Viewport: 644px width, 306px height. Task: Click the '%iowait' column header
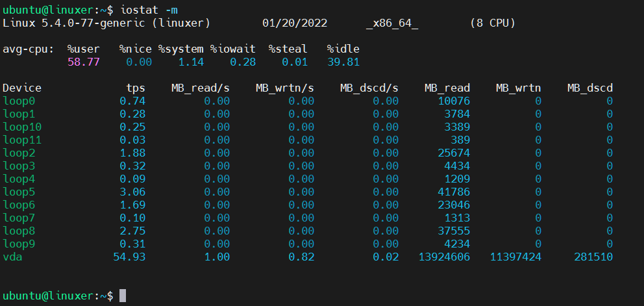click(233, 49)
